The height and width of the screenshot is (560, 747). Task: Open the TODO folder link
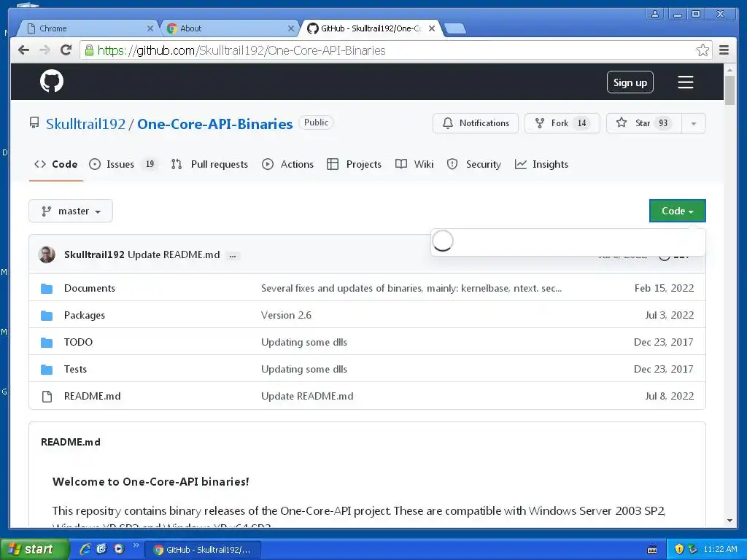coord(78,342)
